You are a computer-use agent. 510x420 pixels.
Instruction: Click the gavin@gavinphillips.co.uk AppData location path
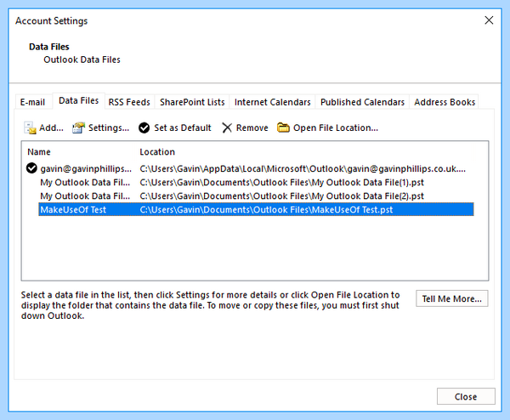click(x=303, y=169)
